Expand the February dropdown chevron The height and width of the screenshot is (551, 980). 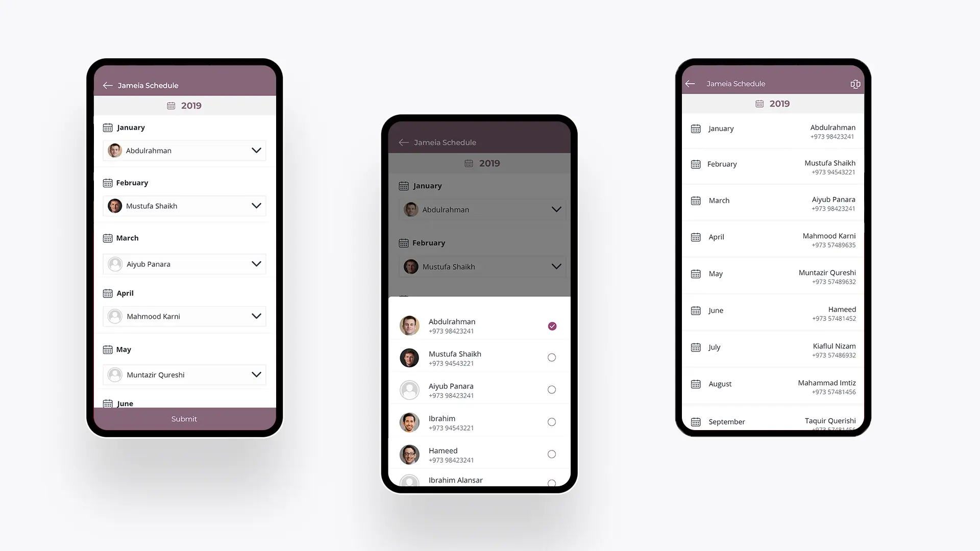click(256, 206)
